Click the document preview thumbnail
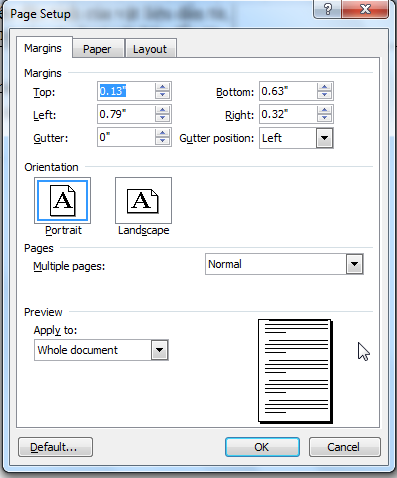Image resolution: width=397 pixels, height=478 pixels. coord(295,371)
